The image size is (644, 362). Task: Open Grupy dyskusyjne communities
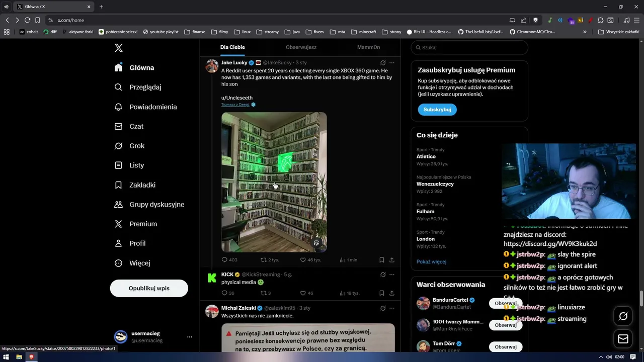pos(149,204)
